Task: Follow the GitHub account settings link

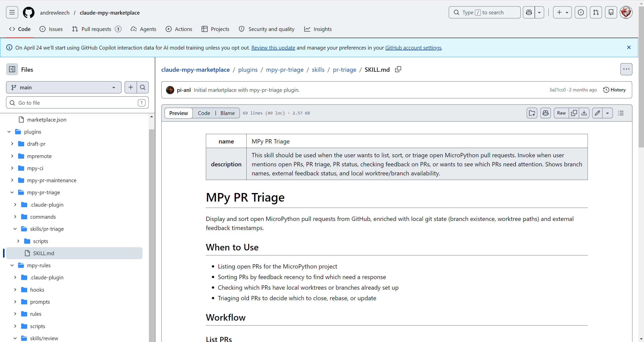Action: click(x=413, y=48)
